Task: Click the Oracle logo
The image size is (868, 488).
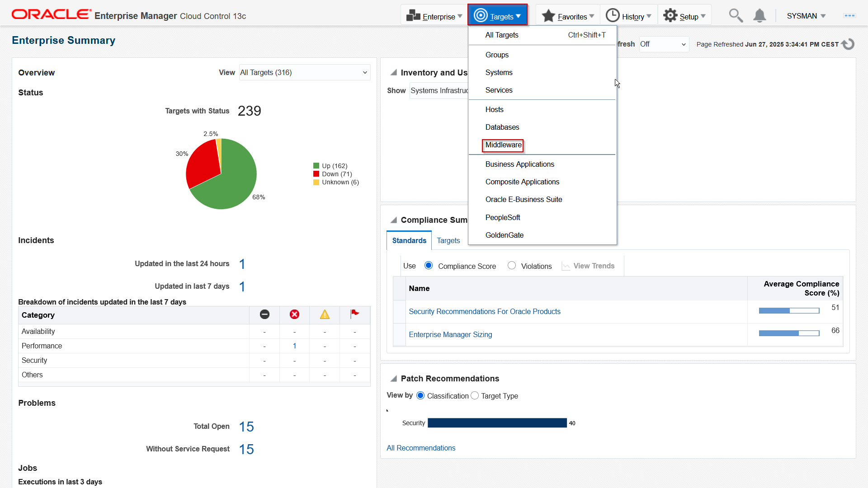Action: coord(51,15)
